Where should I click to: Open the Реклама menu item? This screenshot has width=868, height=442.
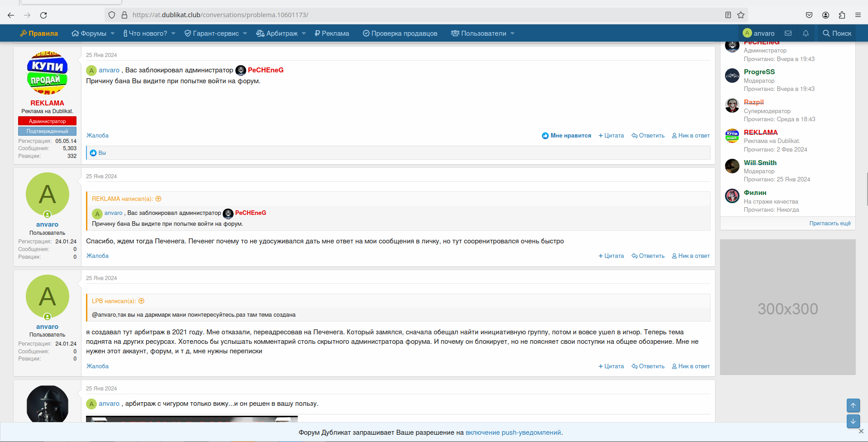pyautogui.click(x=332, y=33)
